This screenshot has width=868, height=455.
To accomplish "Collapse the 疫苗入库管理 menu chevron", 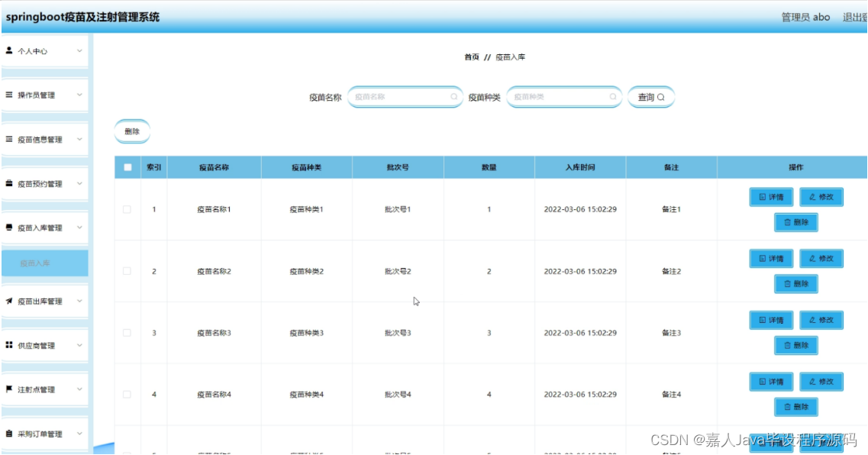I will pos(79,227).
